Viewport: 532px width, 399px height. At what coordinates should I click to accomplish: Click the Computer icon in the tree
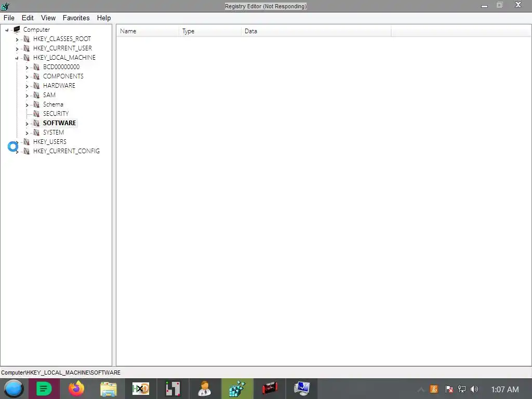17,30
